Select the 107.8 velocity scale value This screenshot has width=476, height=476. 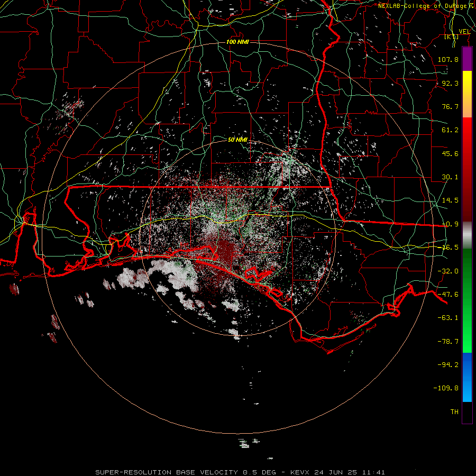[x=448, y=59]
